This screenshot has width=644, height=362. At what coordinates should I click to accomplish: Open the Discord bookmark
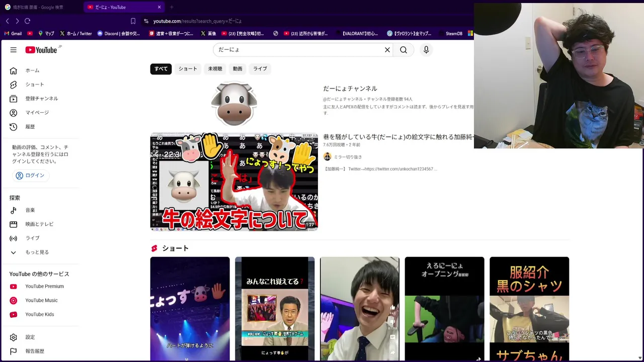[x=119, y=34]
